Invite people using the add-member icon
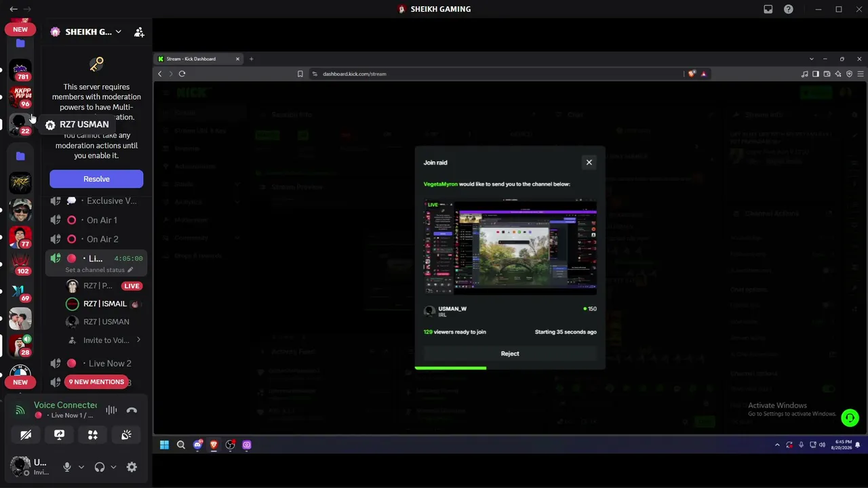Screen dimensions: 868x488 [139, 32]
